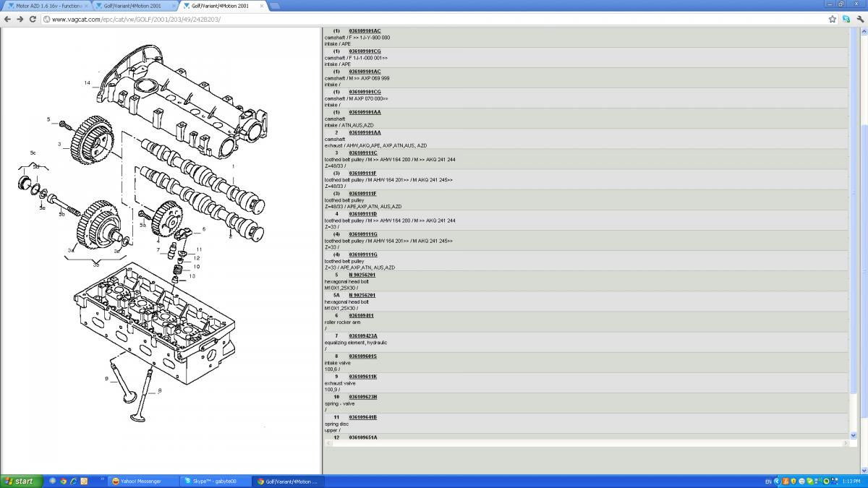Open toothed belt pulley part 036109111C
The height and width of the screenshot is (488, 868).
[x=362, y=153]
